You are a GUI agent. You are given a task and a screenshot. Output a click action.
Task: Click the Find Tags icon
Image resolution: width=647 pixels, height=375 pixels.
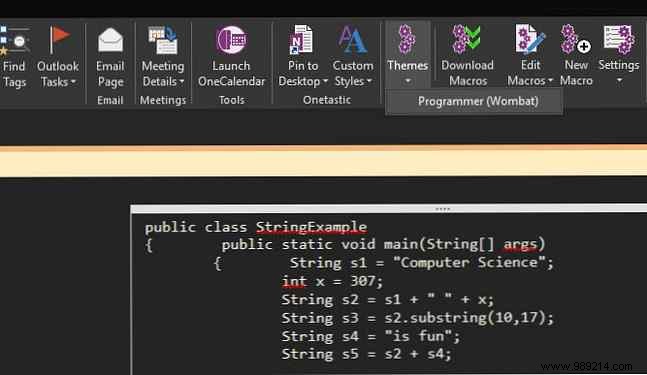[x=14, y=40]
